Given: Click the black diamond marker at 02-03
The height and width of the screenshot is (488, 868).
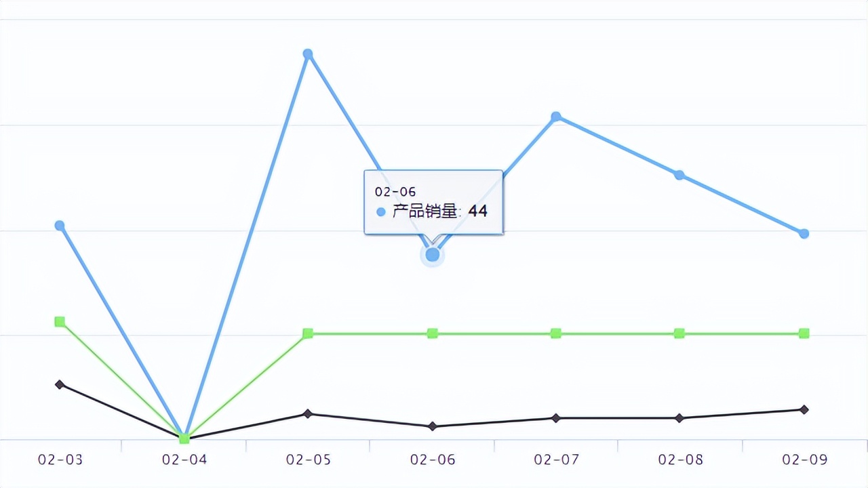Looking at the screenshot, I should pyautogui.click(x=60, y=384).
